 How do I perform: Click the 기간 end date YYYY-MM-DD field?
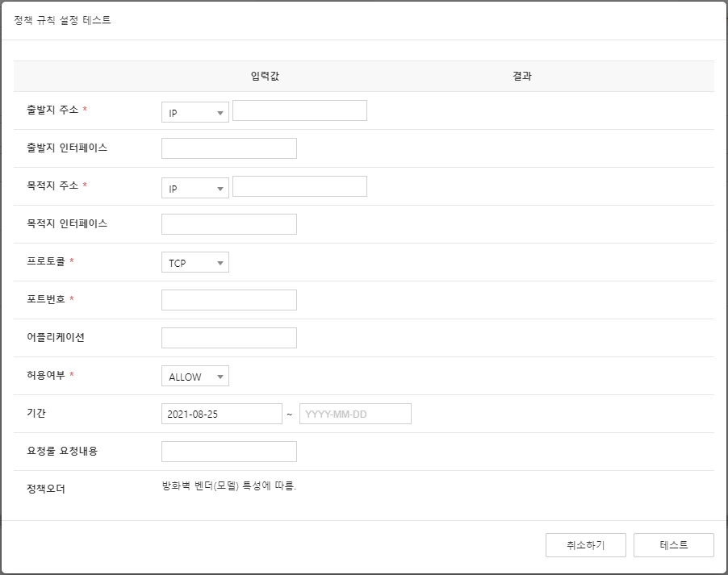pyautogui.click(x=355, y=414)
